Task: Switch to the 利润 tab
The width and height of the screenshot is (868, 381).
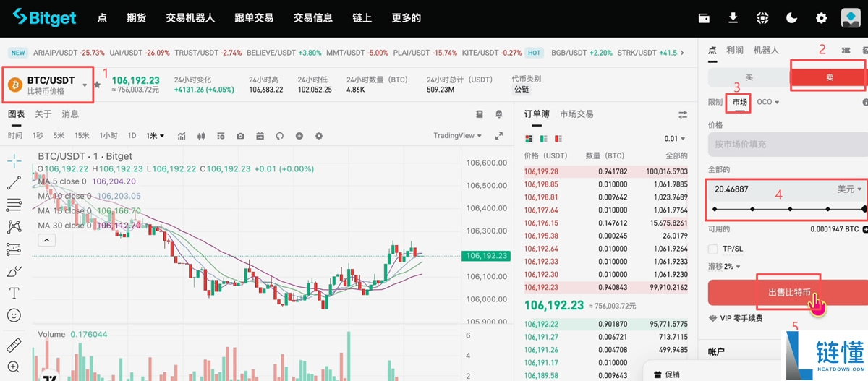Action: point(735,51)
